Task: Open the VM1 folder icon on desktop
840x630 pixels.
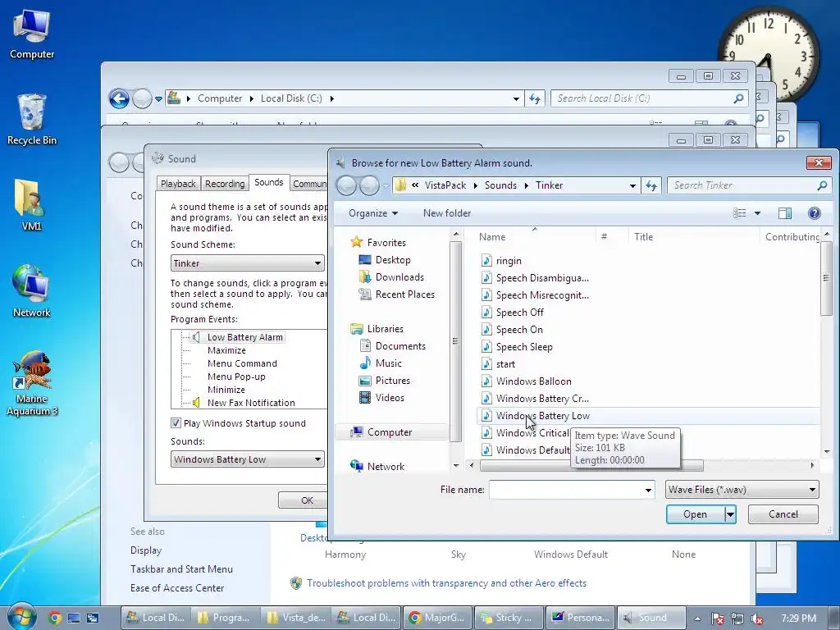Action: click(30, 205)
